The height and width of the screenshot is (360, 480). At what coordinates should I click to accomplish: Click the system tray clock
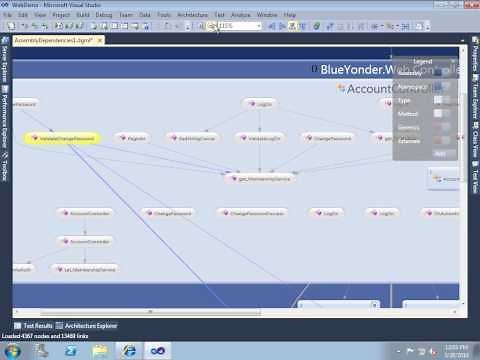(x=456, y=351)
